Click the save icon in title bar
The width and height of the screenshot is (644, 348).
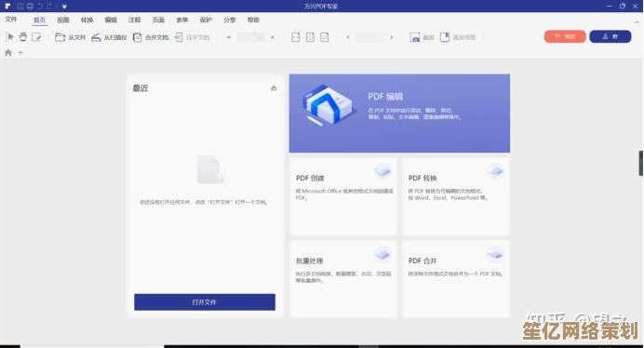pyautogui.click(x=20, y=7)
